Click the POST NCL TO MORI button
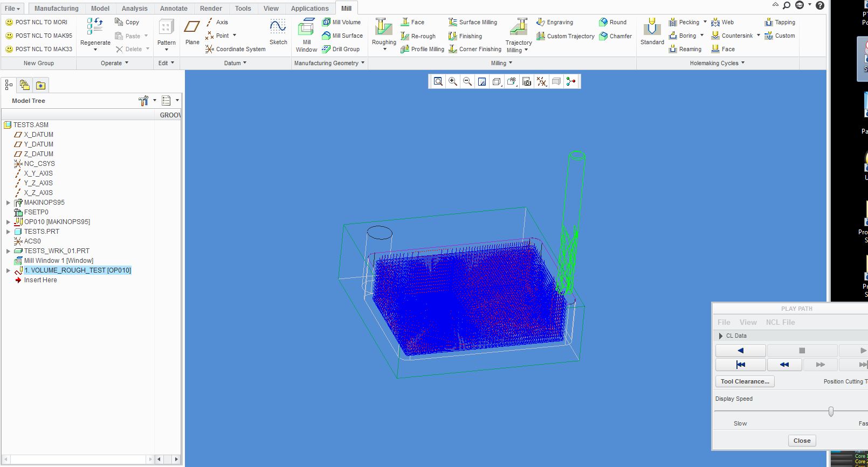Screen dimensions: 868x467 coord(36,22)
